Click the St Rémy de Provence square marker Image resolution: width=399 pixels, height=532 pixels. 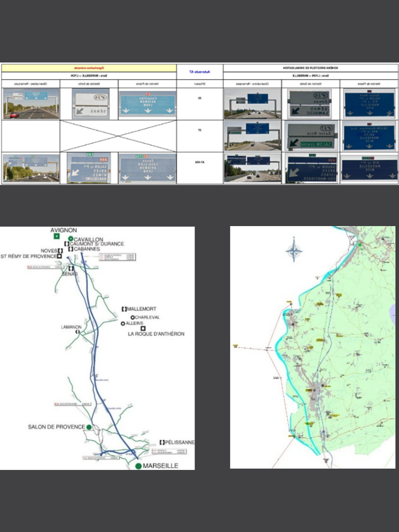[x=59, y=256]
